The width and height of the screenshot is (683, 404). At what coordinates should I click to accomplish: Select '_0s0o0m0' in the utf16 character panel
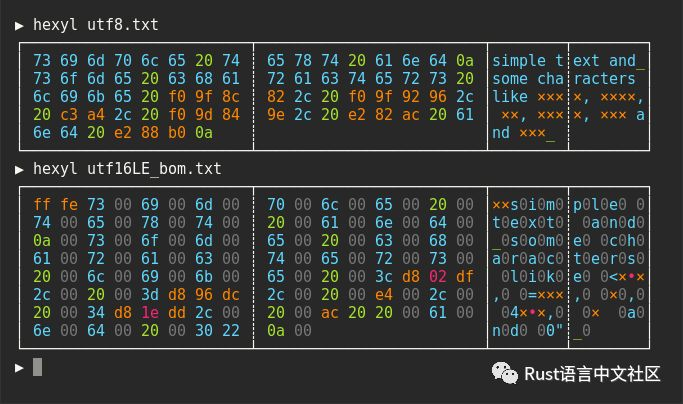(527, 241)
